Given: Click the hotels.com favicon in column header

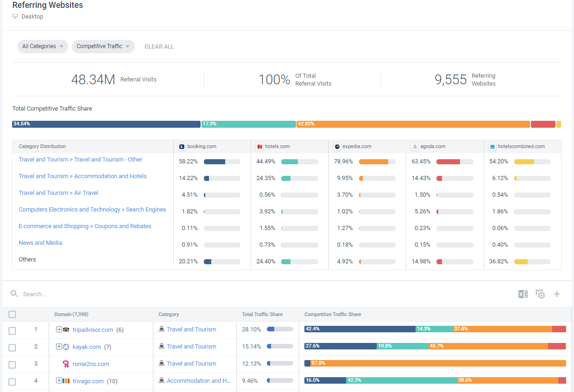Looking at the screenshot, I should 259,146.
